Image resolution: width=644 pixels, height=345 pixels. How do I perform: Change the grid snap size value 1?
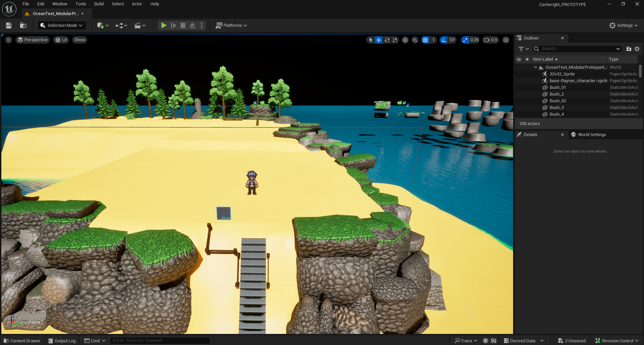[x=433, y=40]
